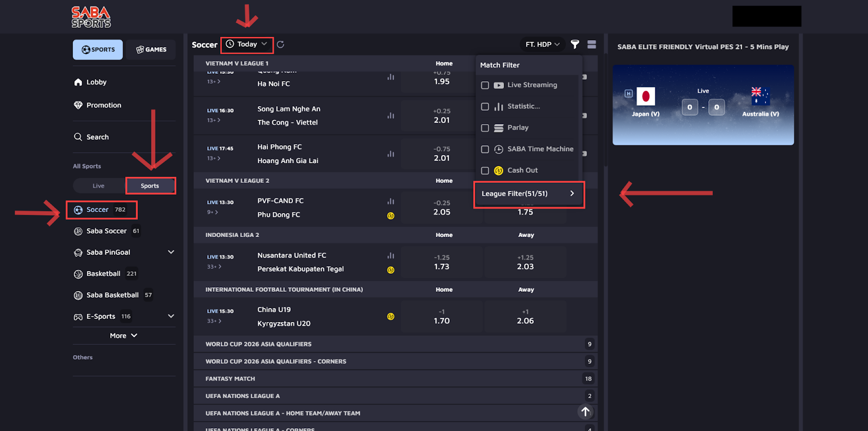Check the Statistic filter checkbox

coord(485,107)
